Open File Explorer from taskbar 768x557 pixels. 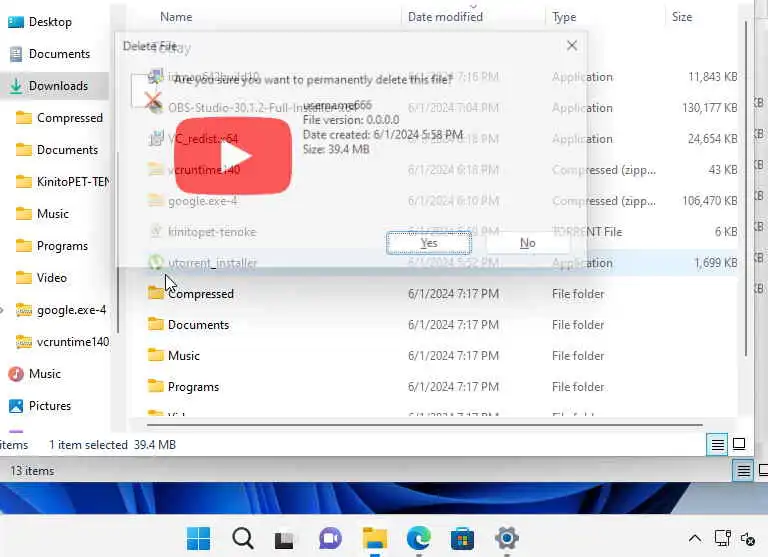[375, 538]
